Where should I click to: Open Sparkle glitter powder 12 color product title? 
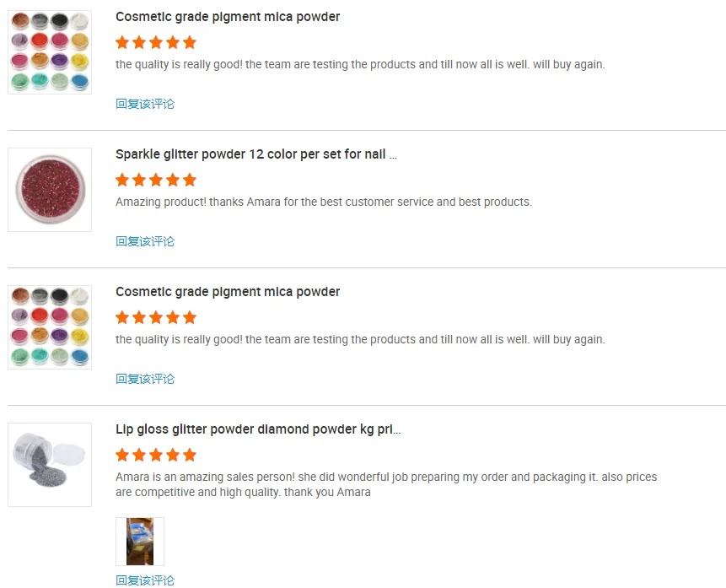[x=255, y=154]
